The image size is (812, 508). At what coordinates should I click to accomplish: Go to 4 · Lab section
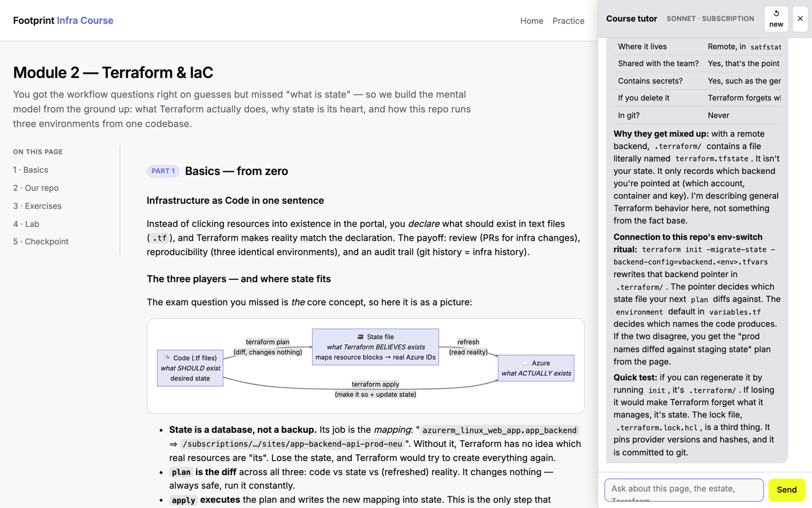click(26, 224)
